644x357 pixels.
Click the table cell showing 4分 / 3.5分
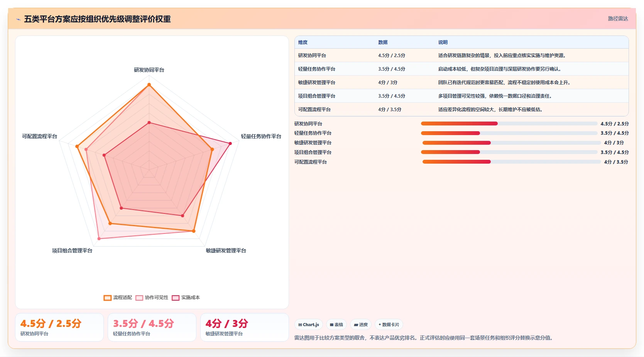pyautogui.click(x=405, y=110)
